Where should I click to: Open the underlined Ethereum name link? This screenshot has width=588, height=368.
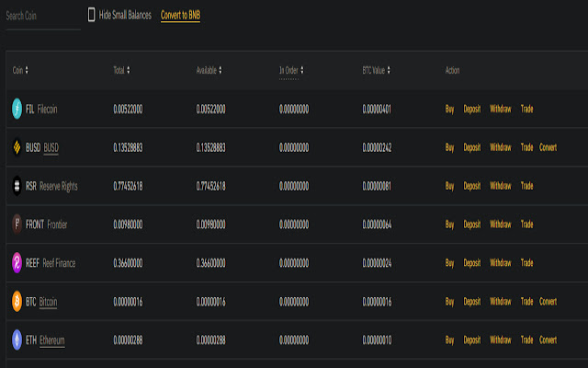click(x=52, y=340)
